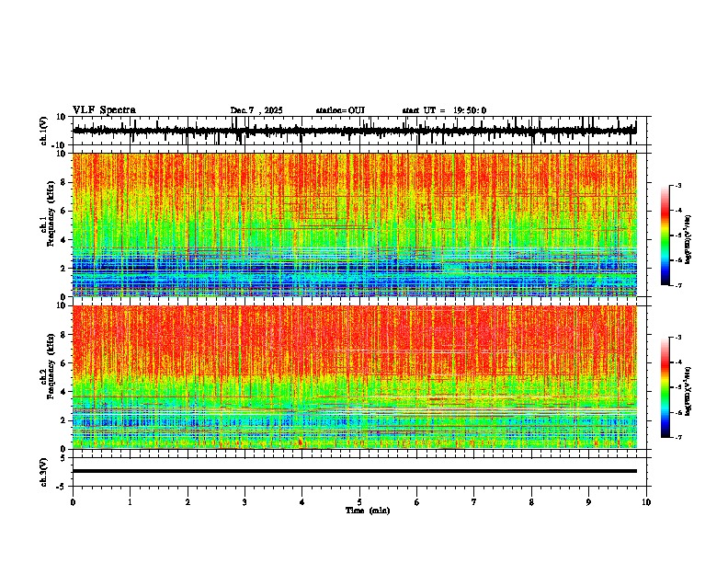Click the "station=OUI" header label
This screenshot has height=563, width=728.
point(340,110)
